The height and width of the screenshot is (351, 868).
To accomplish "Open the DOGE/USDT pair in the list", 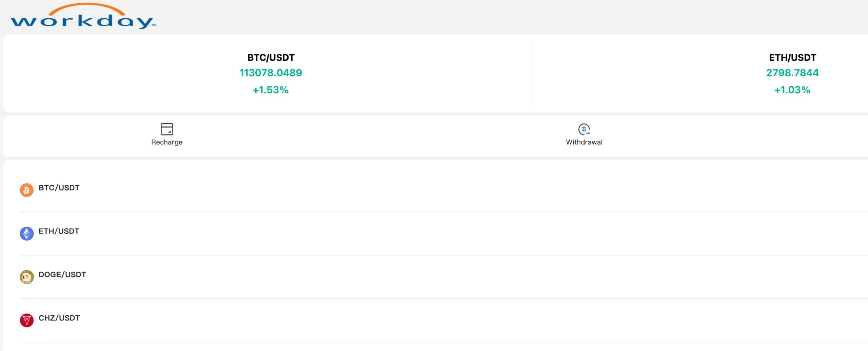I will 62,275.
